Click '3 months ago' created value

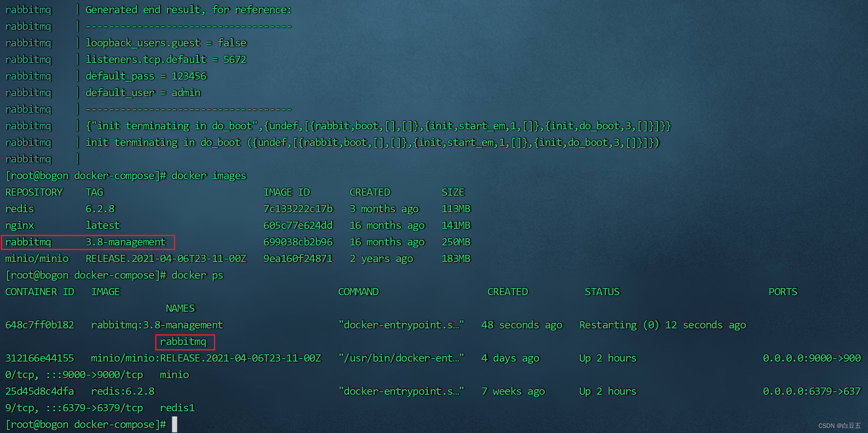click(x=384, y=209)
